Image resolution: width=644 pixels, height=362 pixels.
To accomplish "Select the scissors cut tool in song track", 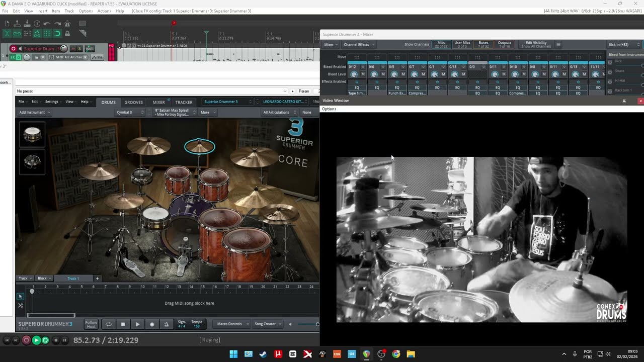I will (20, 305).
